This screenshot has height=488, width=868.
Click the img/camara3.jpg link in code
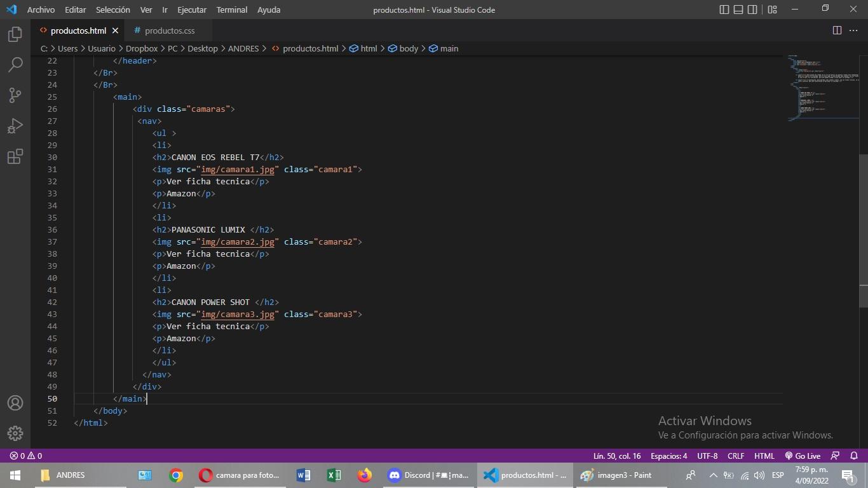(x=238, y=315)
